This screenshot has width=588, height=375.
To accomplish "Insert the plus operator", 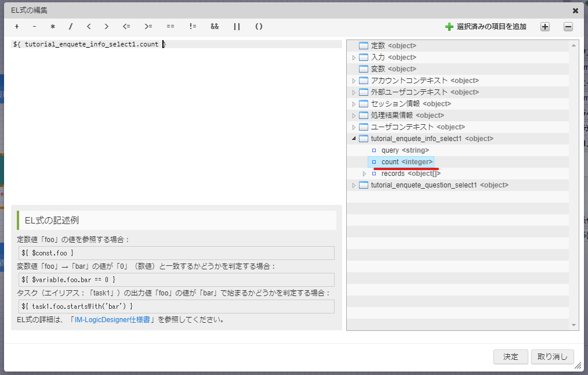I will coord(16,26).
